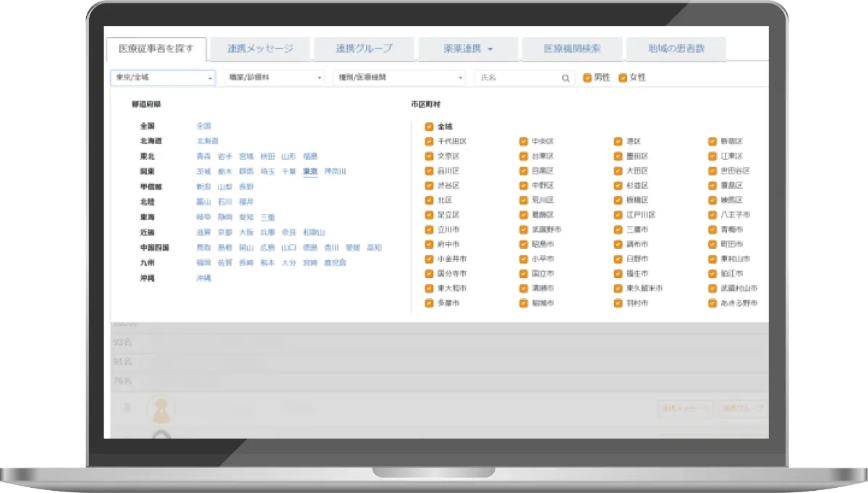Select 愛知 in the 東海 row

tap(246, 217)
